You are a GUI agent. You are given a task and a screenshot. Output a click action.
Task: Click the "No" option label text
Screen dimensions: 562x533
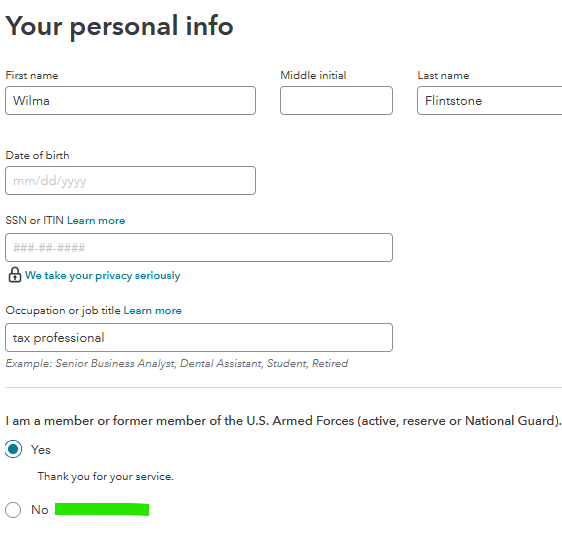click(40, 509)
